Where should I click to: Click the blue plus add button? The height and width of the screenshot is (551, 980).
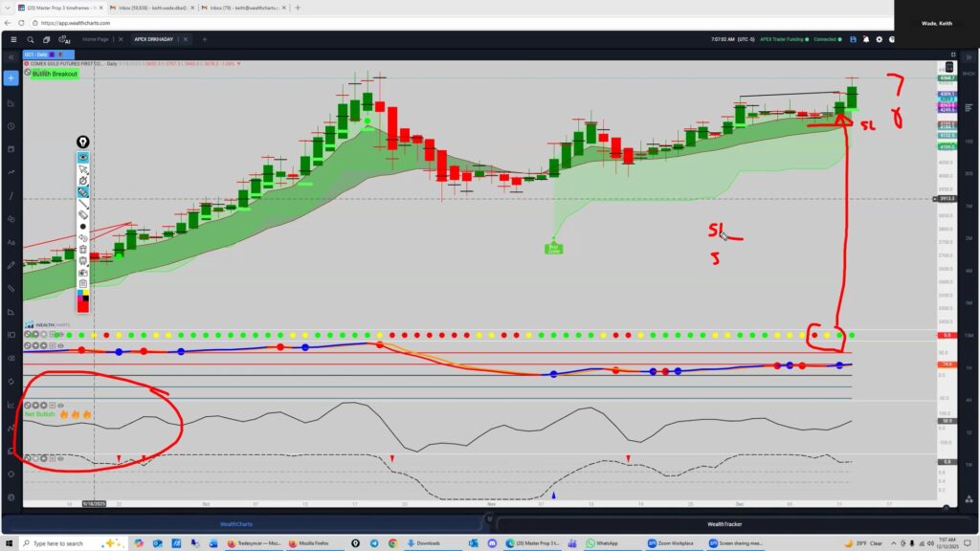point(11,77)
